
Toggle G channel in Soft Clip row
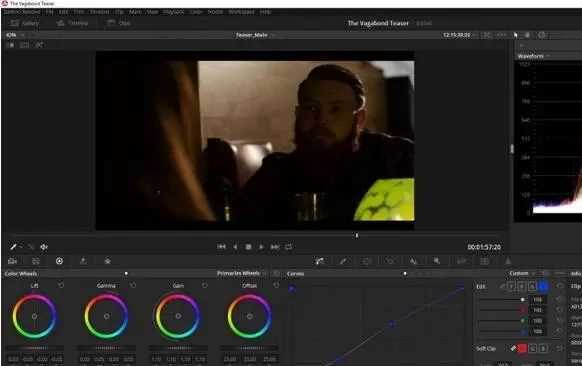coord(533,348)
